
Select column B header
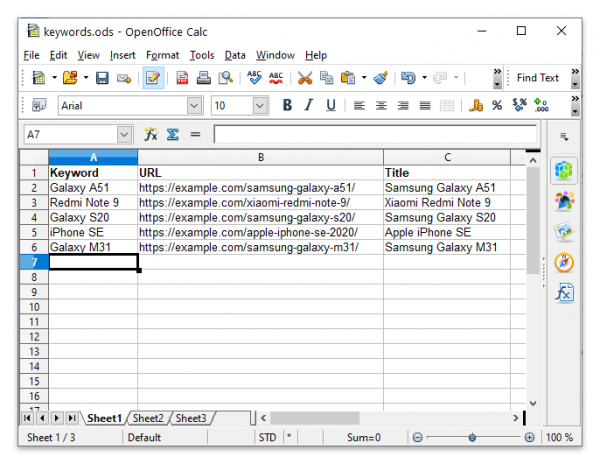click(260, 158)
